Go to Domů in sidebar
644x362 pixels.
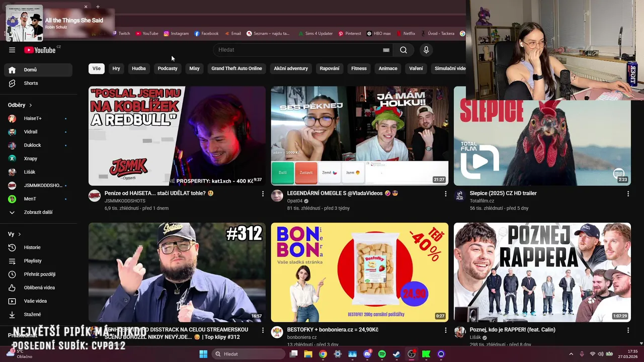pyautogui.click(x=38, y=70)
